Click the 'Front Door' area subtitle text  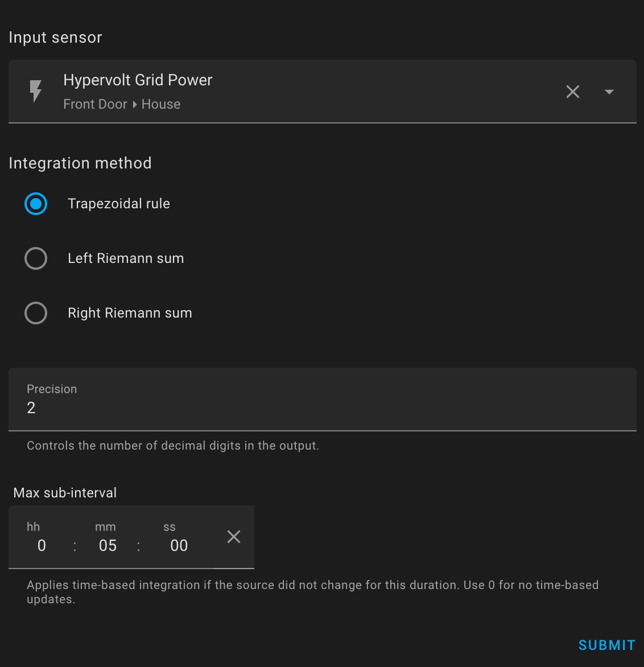pos(95,105)
